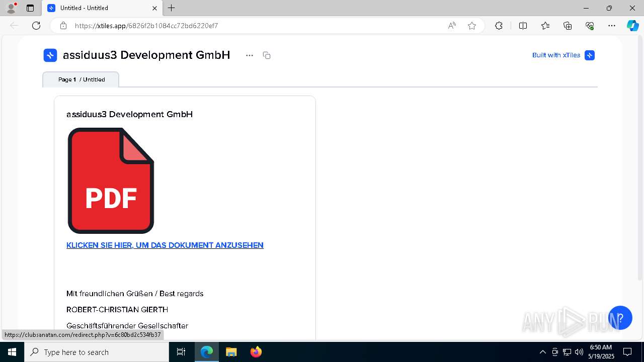This screenshot has height=362, width=644.
Task: Open the tab actions menu icon
Action: (30, 8)
